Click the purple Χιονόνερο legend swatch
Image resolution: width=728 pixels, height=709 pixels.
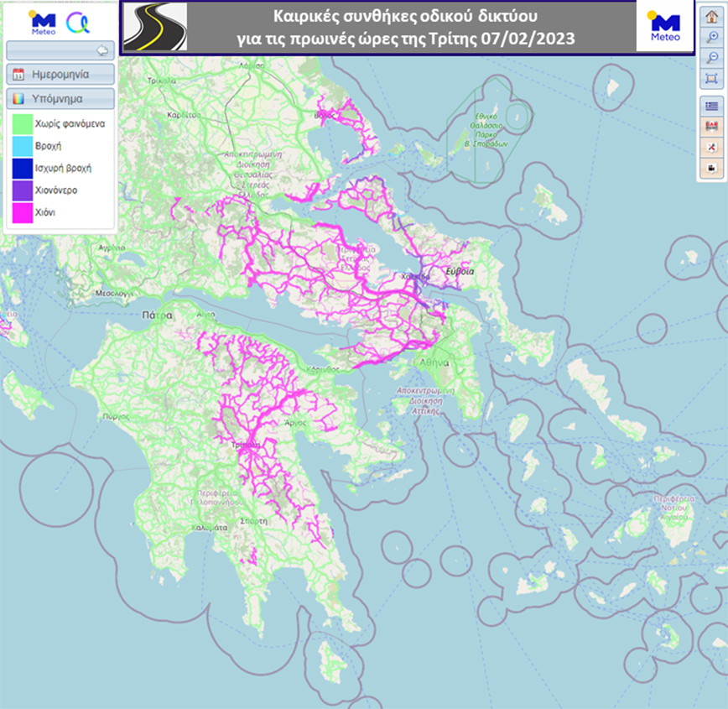click(21, 190)
